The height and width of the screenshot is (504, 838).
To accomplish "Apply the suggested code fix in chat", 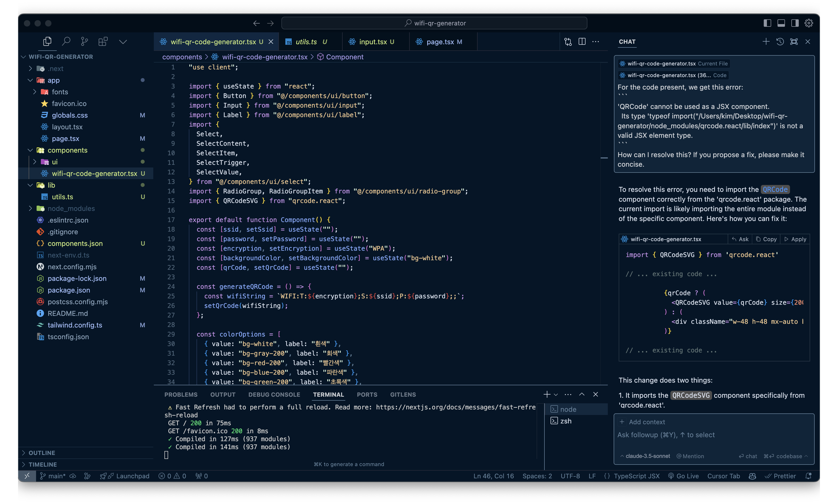I will pyautogui.click(x=795, y=239).
